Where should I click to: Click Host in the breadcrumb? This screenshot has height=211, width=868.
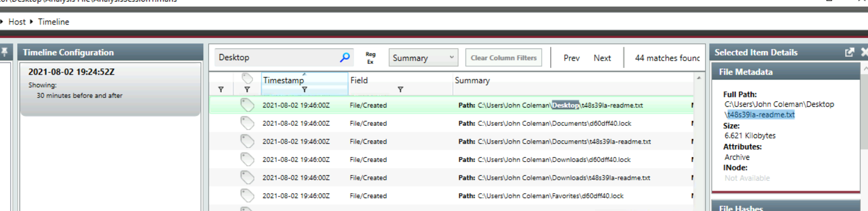[17, 22]
